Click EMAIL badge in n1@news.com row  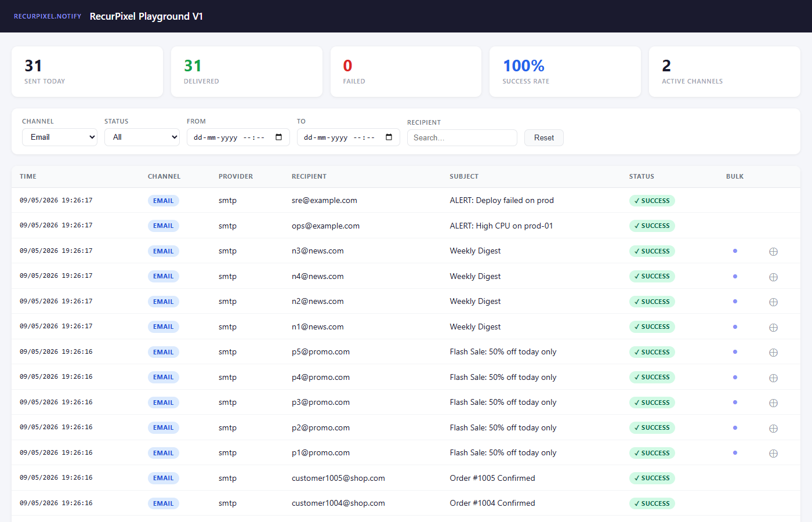[164, 327]
